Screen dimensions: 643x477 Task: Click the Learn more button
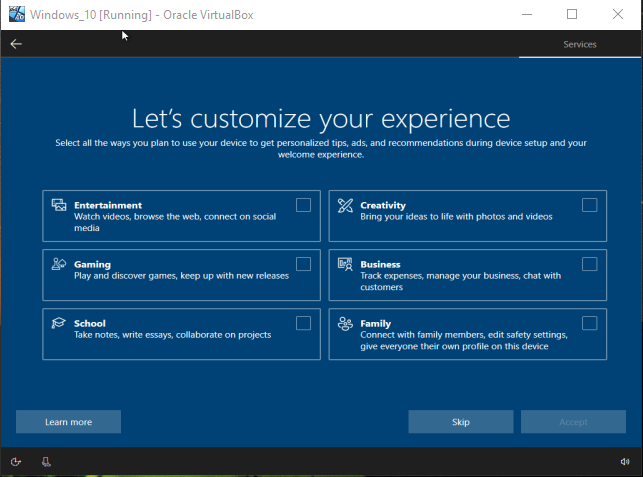(x=68, y=422)
